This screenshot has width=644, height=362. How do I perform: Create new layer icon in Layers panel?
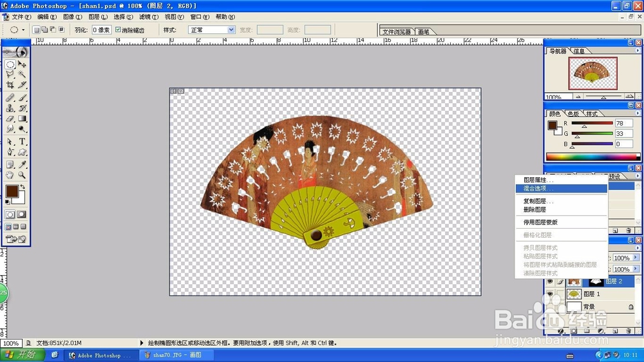coord(615,331)
